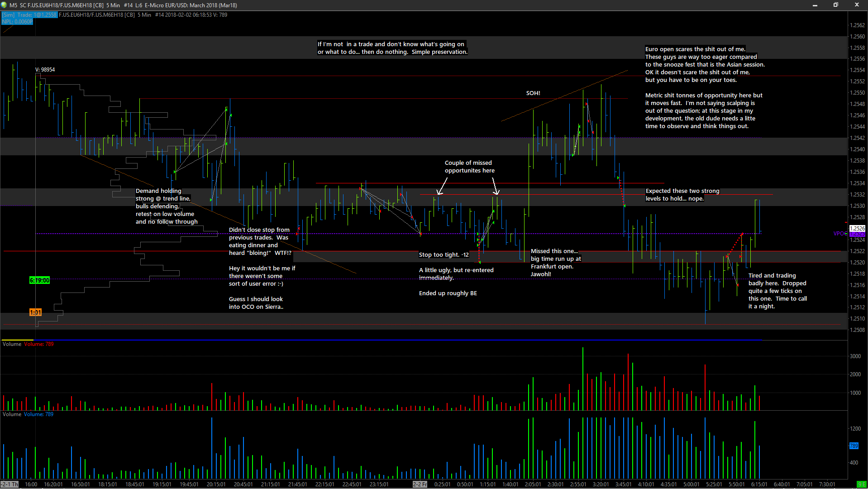The height and width of the screenshot is (489, 868).
Task: Click the current price box '1.2526'
Action: click(858, 229)
